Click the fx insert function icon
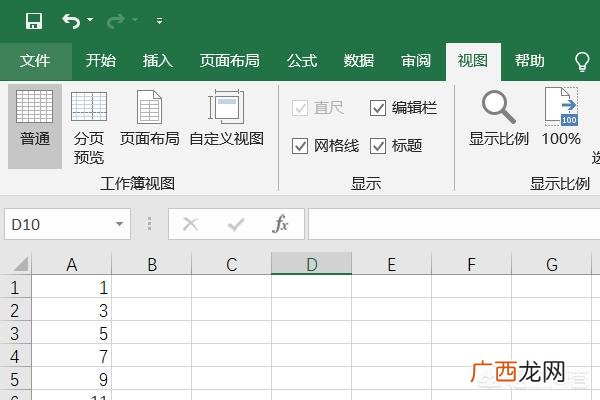The image size is (600, 400). [x=280, y=224]
